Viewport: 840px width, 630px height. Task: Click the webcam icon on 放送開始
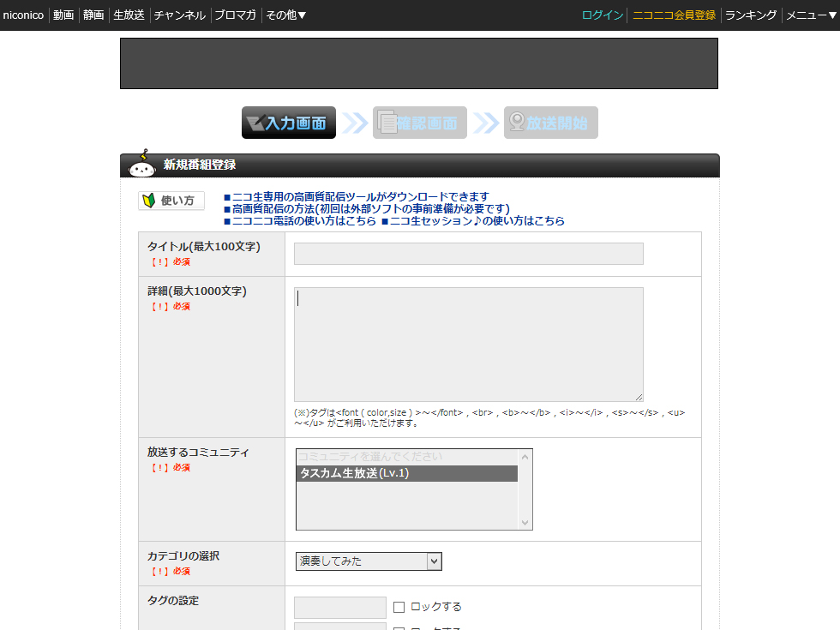[516, 122]
